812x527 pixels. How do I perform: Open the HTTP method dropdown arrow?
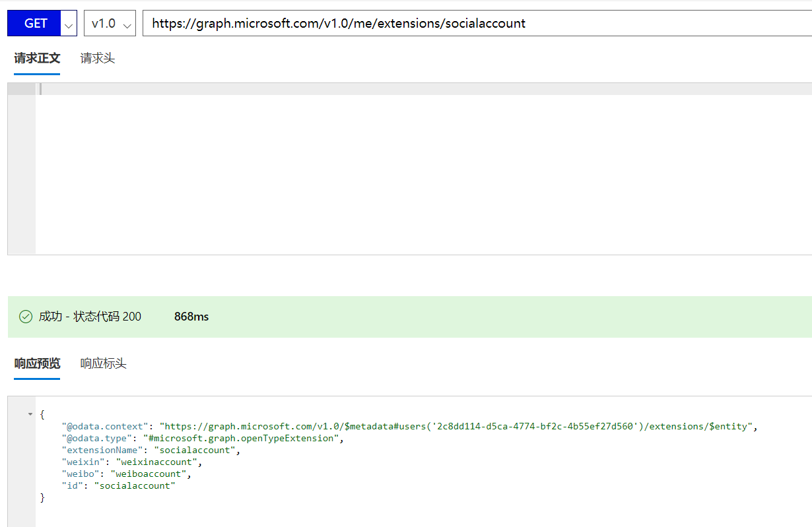click(x=69, y=24)
